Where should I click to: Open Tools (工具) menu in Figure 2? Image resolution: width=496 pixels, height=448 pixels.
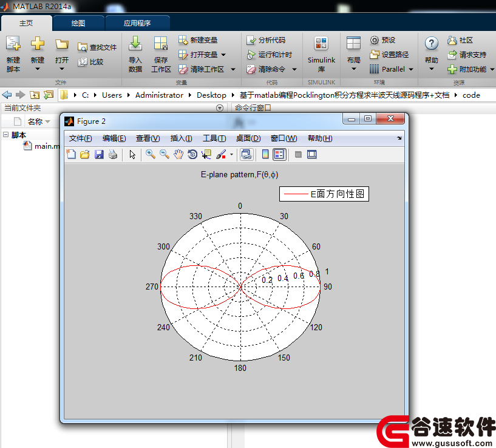214,138
